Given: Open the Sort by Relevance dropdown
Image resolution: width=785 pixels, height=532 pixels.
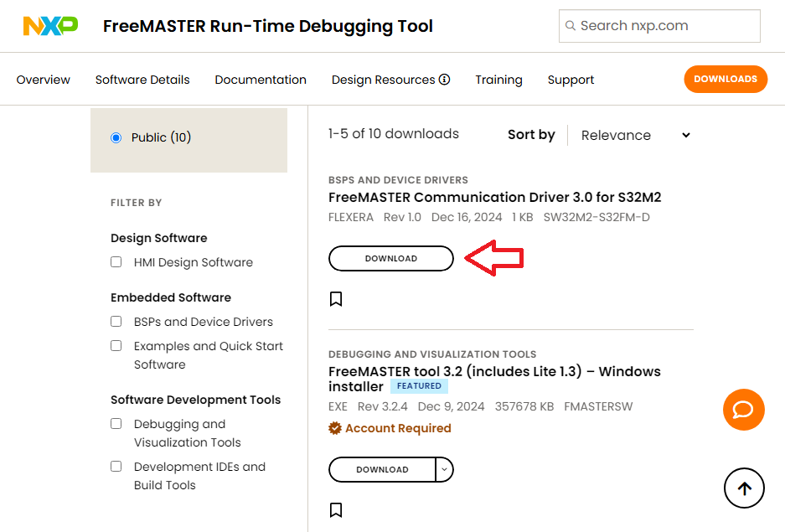Looking at the screenshot, I should [635, 135].
